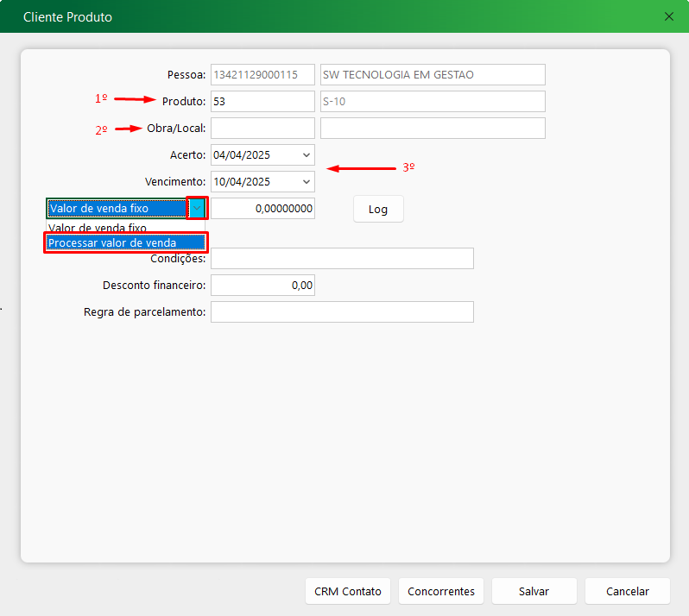
Task: Click the Vencimento date value 10/04/2025
Action: click(242, 182)
